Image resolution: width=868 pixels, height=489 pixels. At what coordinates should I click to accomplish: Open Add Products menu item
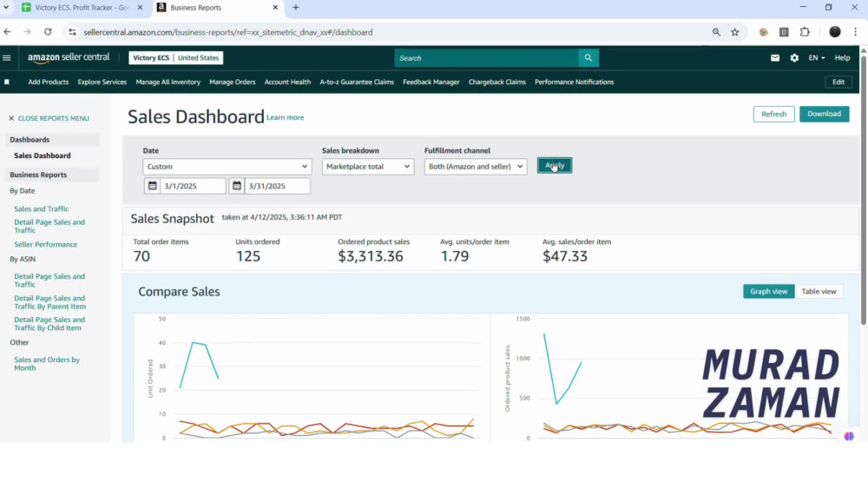[48, 82]
